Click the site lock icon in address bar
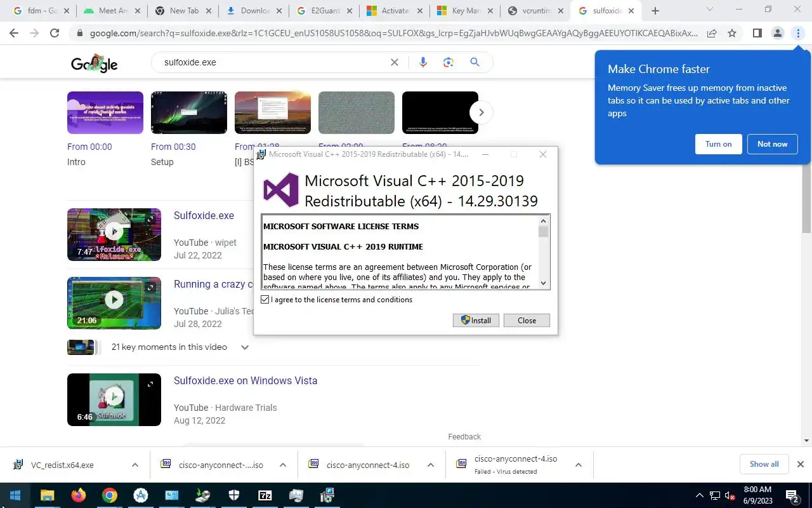 tap(79, 33)
